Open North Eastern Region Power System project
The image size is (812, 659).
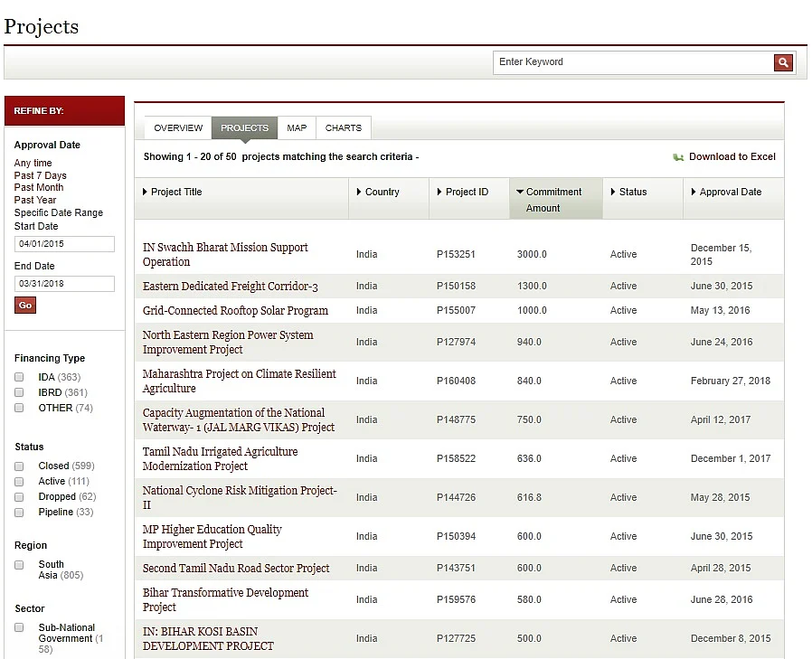(x=228, y=343)
